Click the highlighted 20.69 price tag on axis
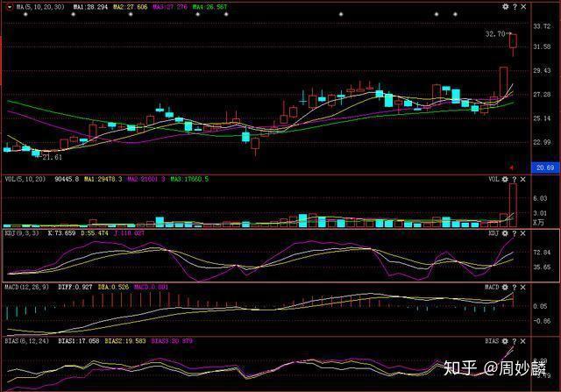Screen dimensions: 561x392 545,167
